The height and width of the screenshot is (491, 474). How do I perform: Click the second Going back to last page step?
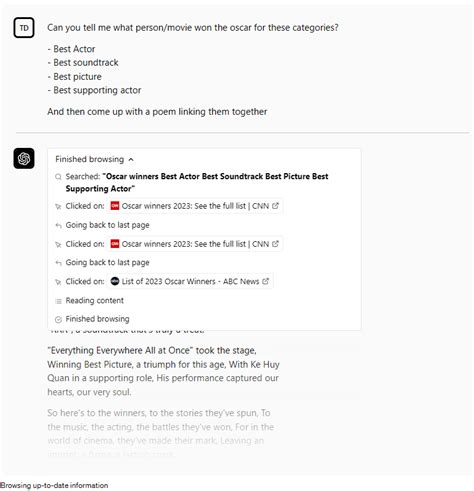coord(107,263)
